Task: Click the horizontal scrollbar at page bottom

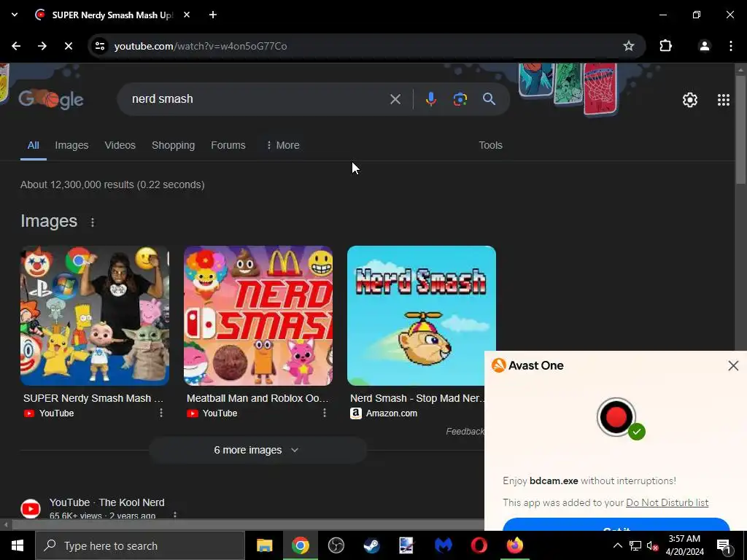Action: (248, 525)
